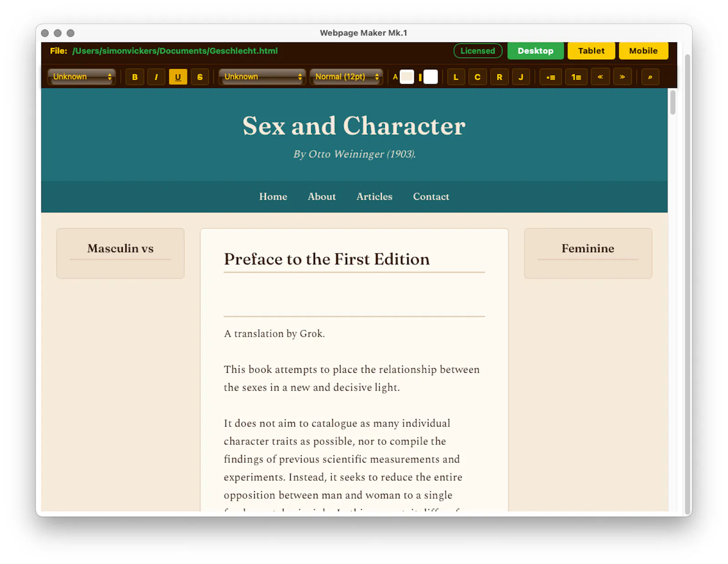Open the About nav link

(x=322, y=197)
